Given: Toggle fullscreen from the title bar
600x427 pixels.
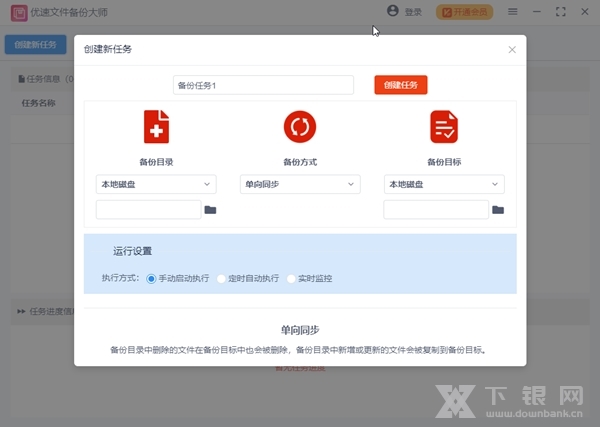Looking at the screenshot, I should tap(561, 12).
